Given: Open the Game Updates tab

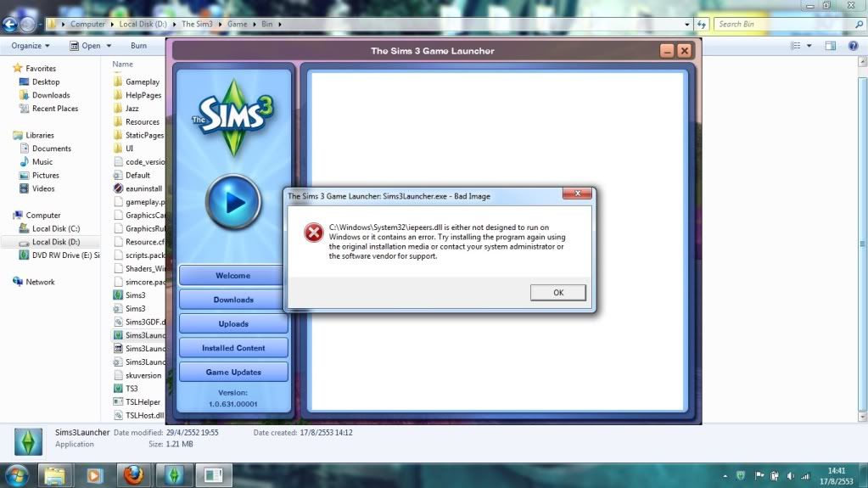Looking at the screenshot, I should 233,373.
